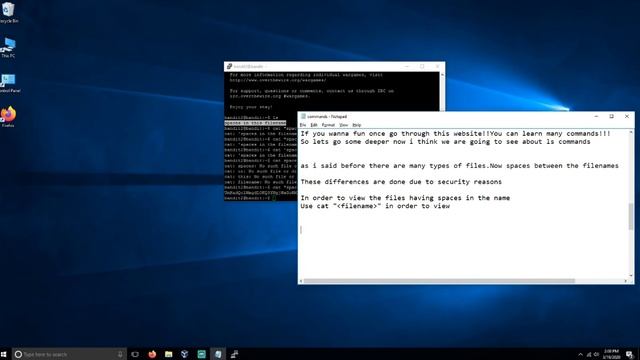Screen dimensions: 640x360
Task: Open Task View from the taskbar
Action: pos(135,354)
